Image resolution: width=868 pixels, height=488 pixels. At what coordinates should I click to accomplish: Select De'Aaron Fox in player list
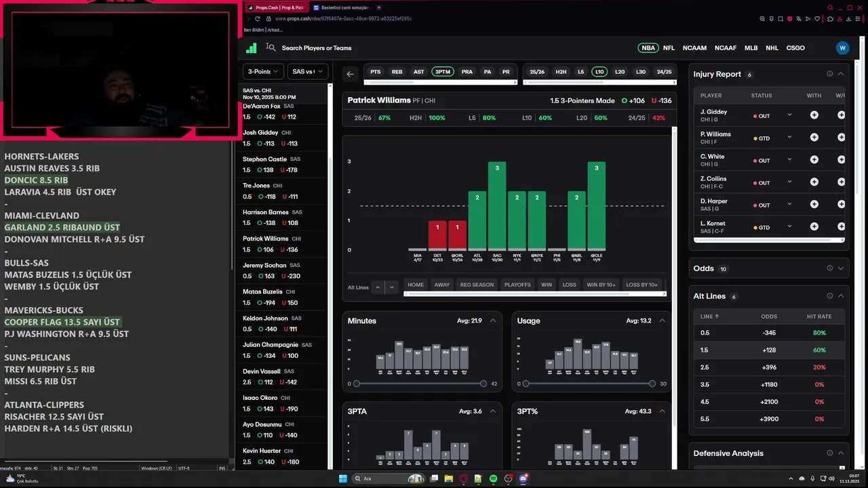tap(284, 111)
